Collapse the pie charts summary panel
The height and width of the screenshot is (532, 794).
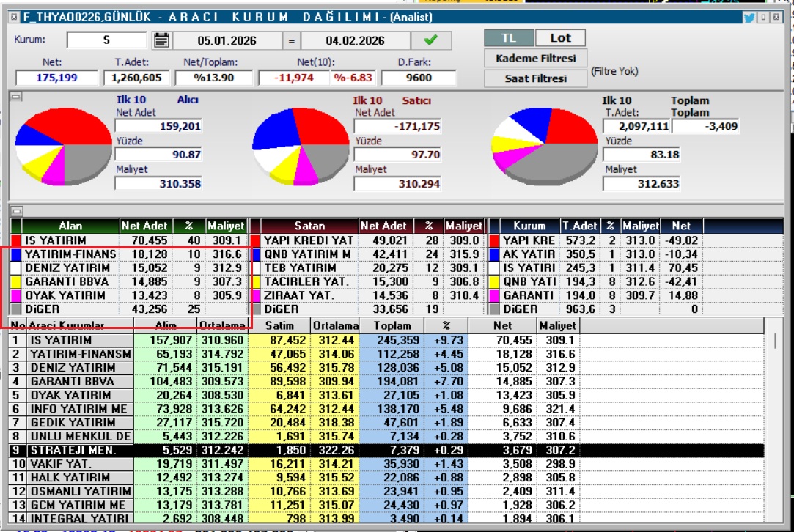click(x=16, y=97)
